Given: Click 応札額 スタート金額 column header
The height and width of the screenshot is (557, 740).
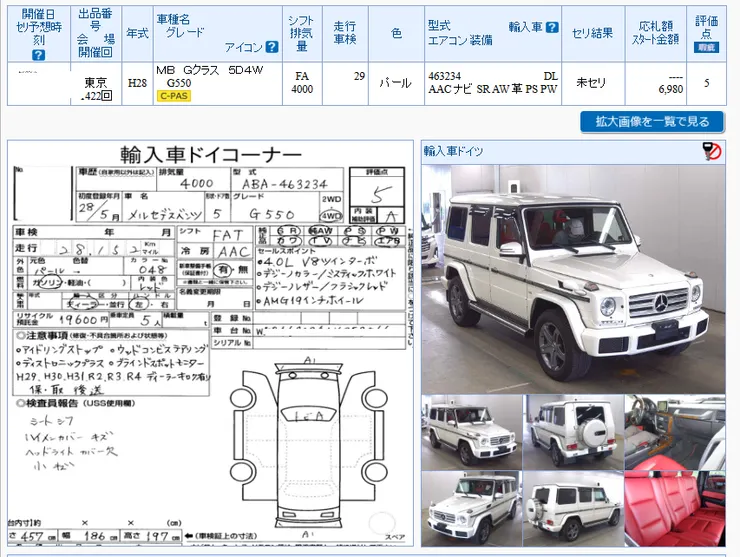Looking at the screenshot, I should [x=656, y=33].
